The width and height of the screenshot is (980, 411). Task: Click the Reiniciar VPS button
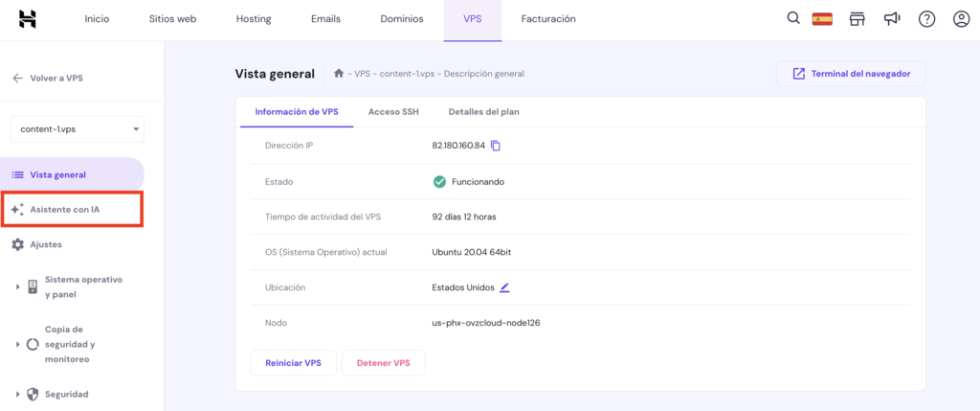tap(293, 363)
